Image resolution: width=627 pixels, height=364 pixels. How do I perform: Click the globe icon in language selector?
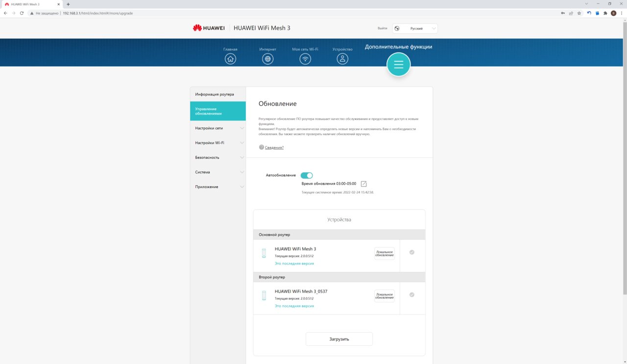(397, 28)
